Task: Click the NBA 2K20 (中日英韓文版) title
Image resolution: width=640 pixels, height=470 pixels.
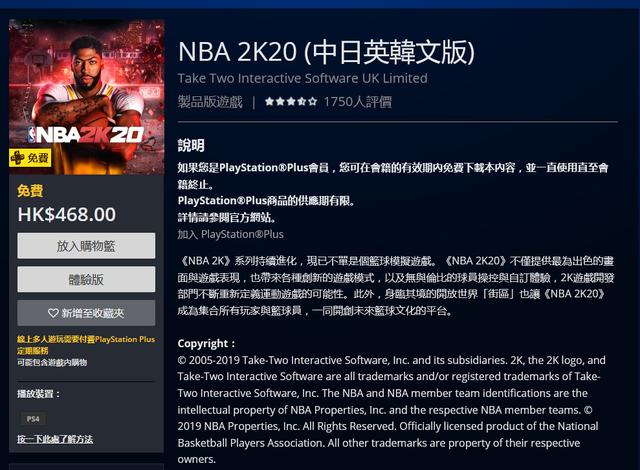Action: 327,52
